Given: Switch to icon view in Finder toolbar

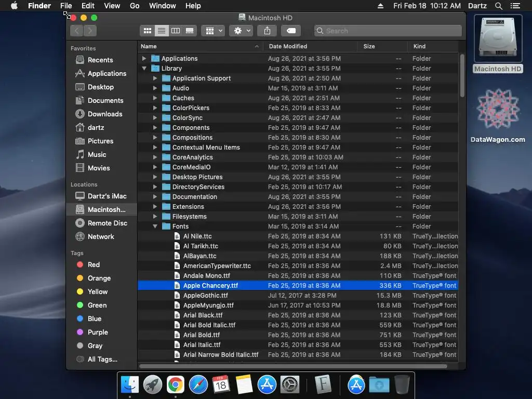Looking at the screenshot, I should [x=147, y=31].
